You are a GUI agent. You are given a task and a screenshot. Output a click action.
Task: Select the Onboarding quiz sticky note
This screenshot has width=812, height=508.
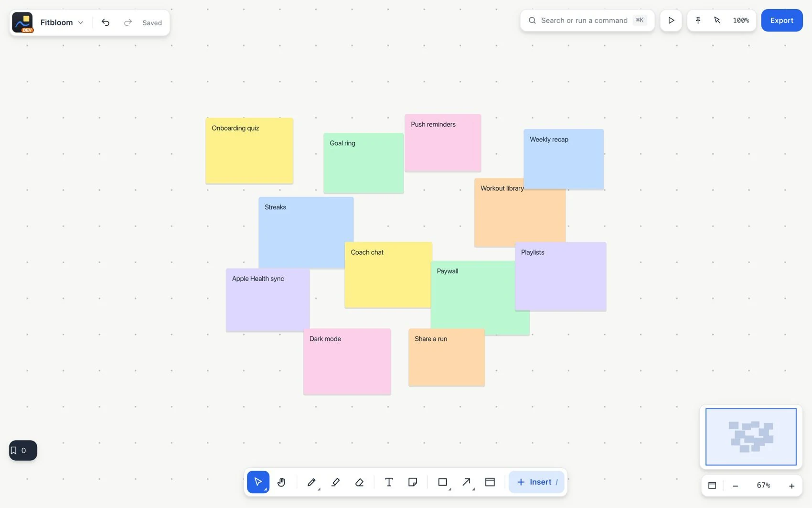coord(249,151)
